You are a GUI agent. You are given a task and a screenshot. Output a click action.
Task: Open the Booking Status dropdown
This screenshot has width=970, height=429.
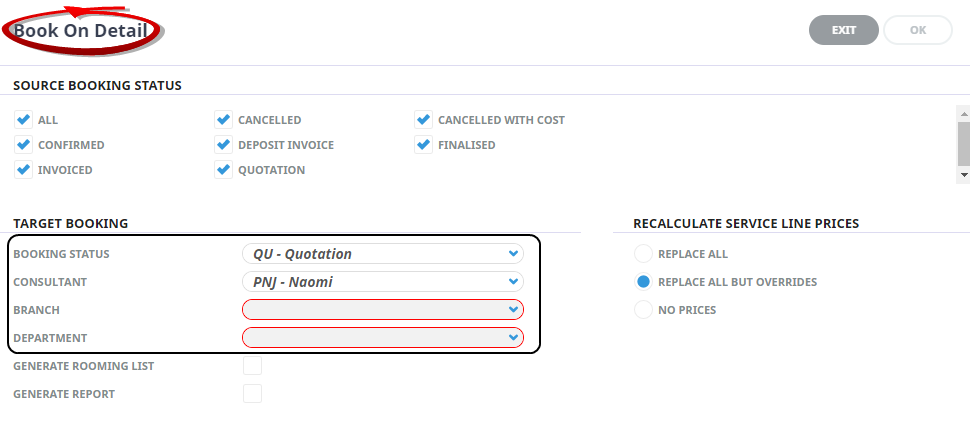[382, 254]
